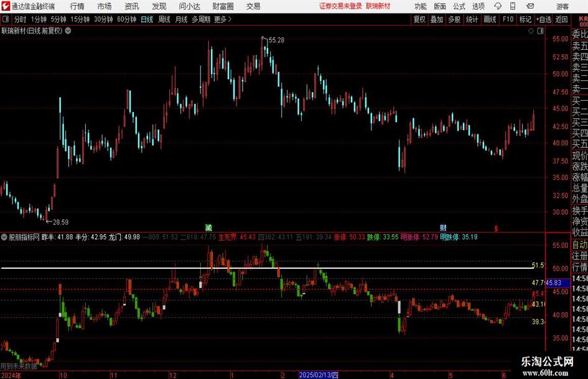The image size is (588, 379).
Task: Click the 55.28 high price label
Action: [x=276, y=40]
